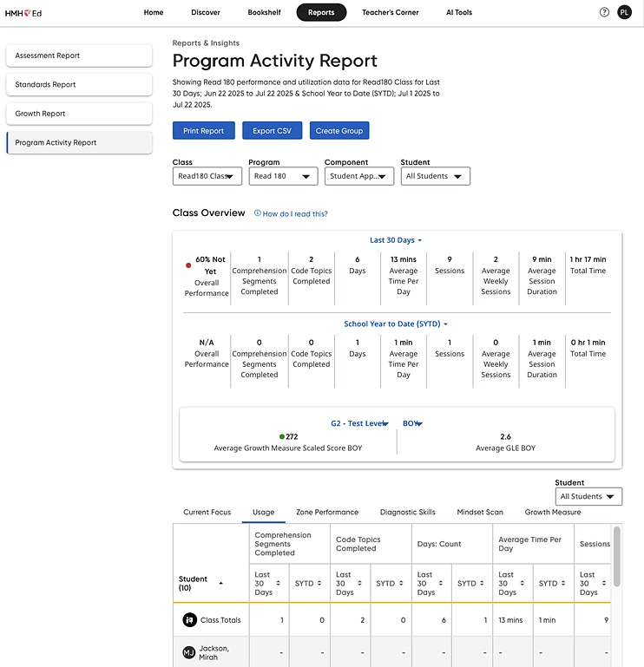Screen dimensions: 644x667
Task: Click the Class Totals group icon
Action: coord(190,620)
